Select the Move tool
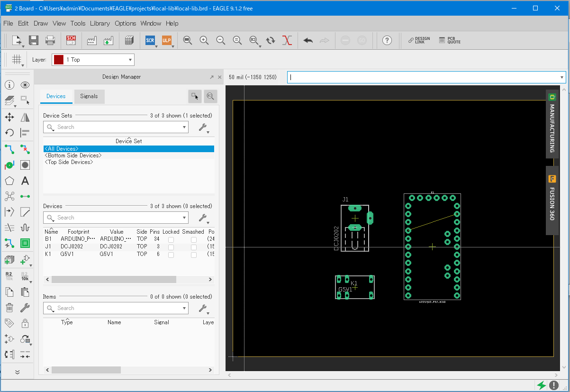 point(9,117)
